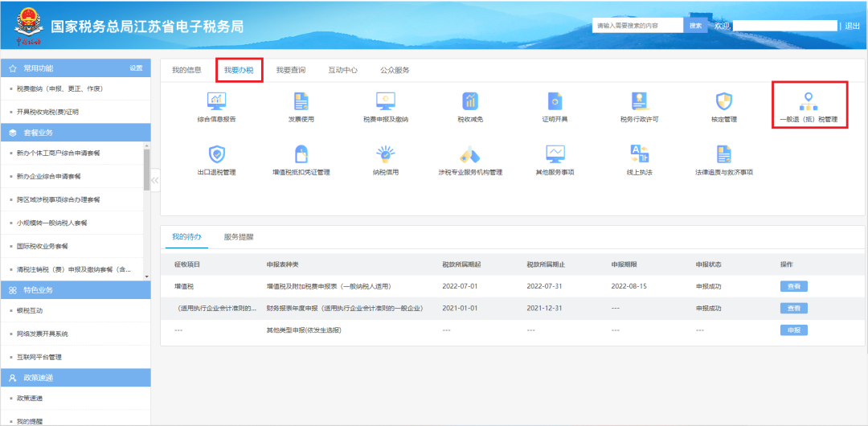This screenshot has width=868, height=426.
Task: Click the tax bureau emblem logo
Action: coord(27,25)
